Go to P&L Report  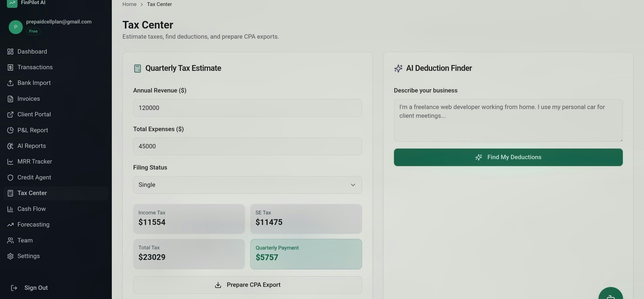(56, 130)
